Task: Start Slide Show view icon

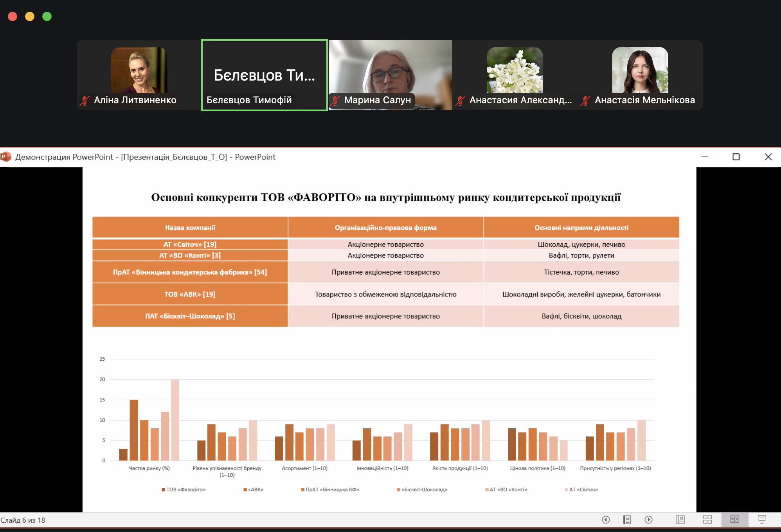Action: 762,519
